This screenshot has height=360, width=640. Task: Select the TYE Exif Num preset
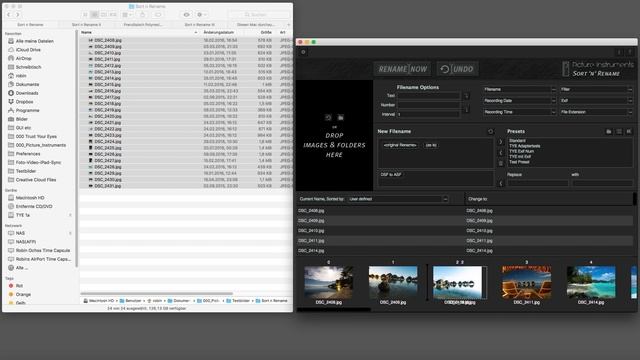[x=521, y=151]
